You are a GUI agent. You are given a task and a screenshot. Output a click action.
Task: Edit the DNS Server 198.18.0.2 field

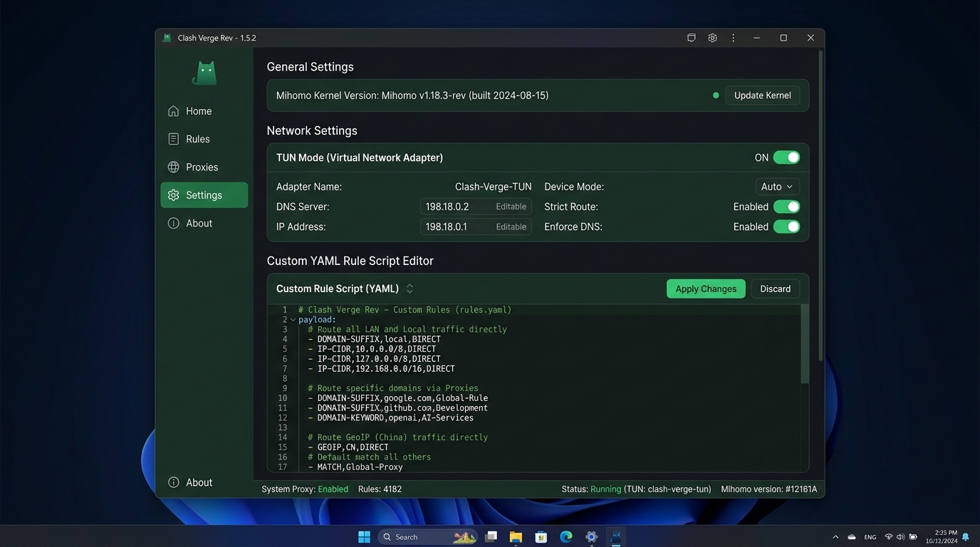pos(476,207)
